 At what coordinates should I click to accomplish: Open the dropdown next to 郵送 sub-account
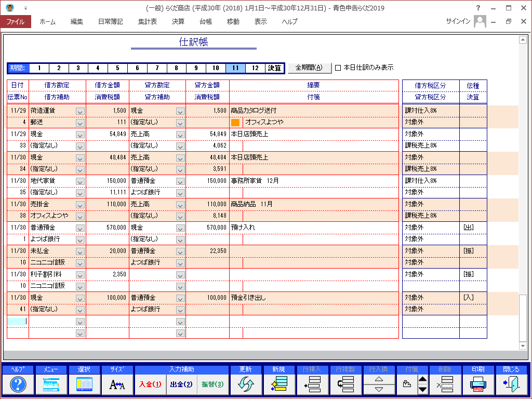coord(80,123)
